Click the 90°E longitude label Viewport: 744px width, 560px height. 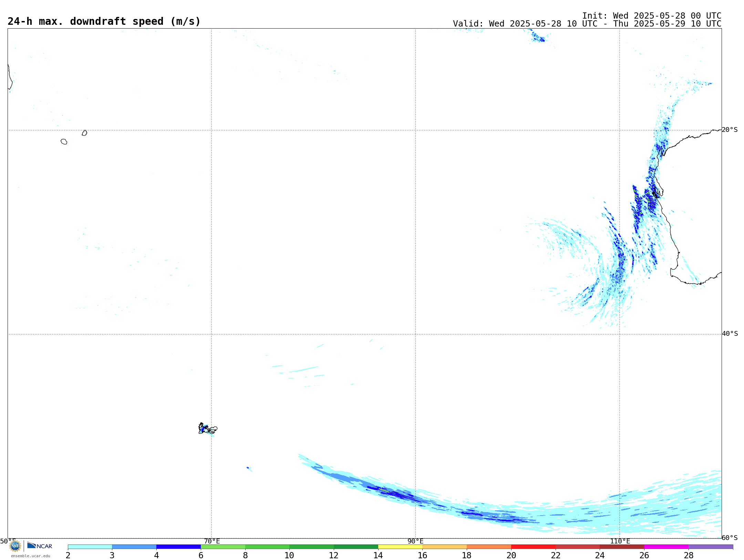(x=415, y=541)
